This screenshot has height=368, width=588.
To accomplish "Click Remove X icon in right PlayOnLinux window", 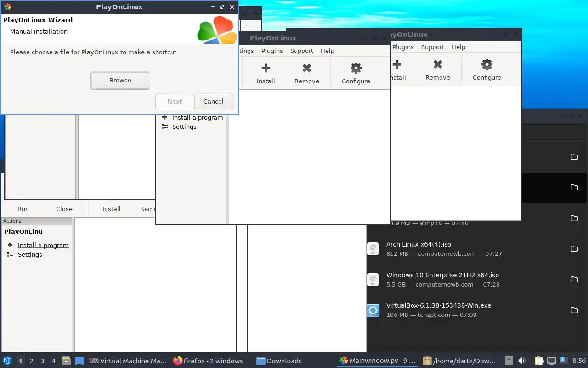I will click(438, 64).
